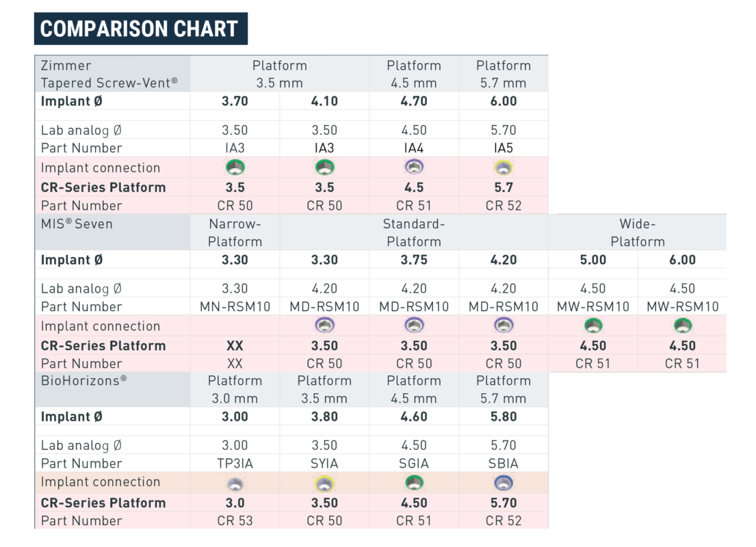Click MIS green connection icon for 6.00 implant
This screenshot has width=756, height=547.
click(x=682, y=326)
